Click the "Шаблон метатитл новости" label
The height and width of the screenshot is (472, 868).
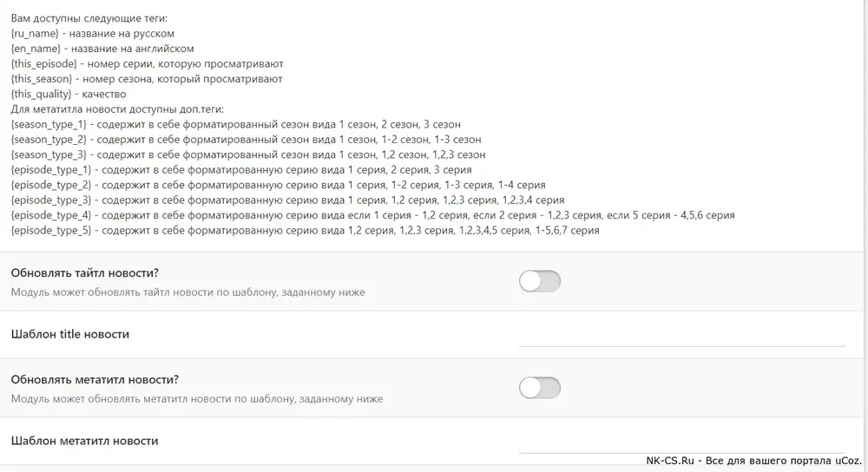(x=84, y=441)
